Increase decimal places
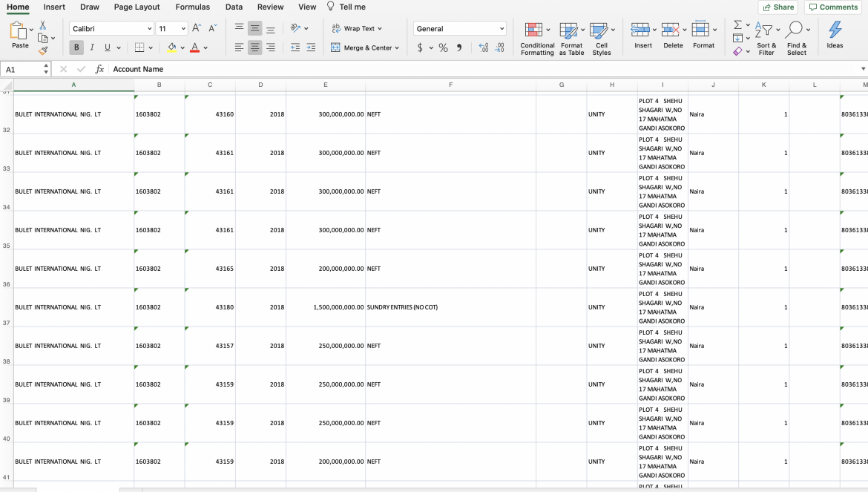The width and height of the screenshot is (868, 492). (484, 47)
